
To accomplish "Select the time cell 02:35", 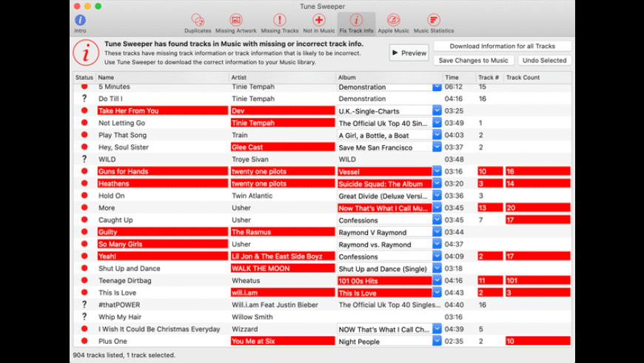I will (x=454, y=341).
